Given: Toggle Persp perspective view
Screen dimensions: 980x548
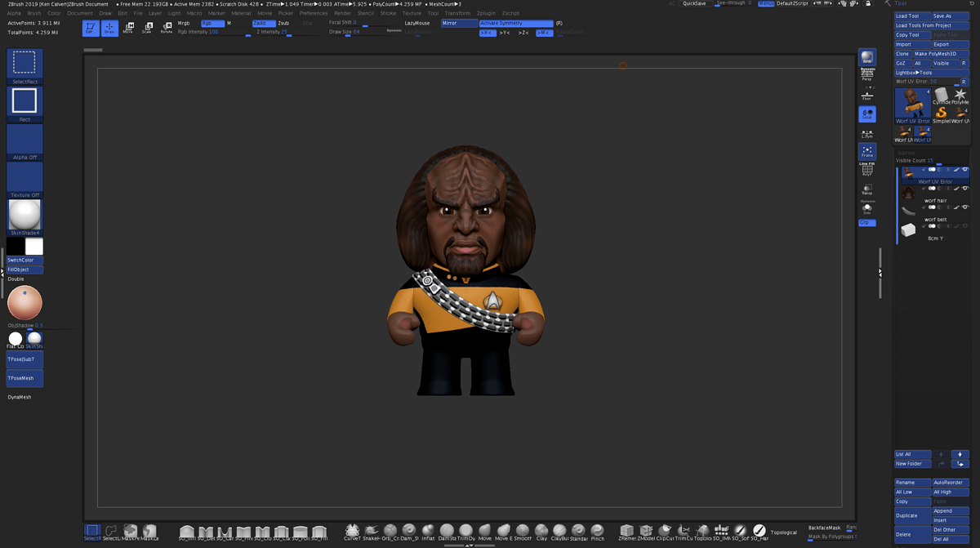Looking at the screenshot, I should coord(867,75).
